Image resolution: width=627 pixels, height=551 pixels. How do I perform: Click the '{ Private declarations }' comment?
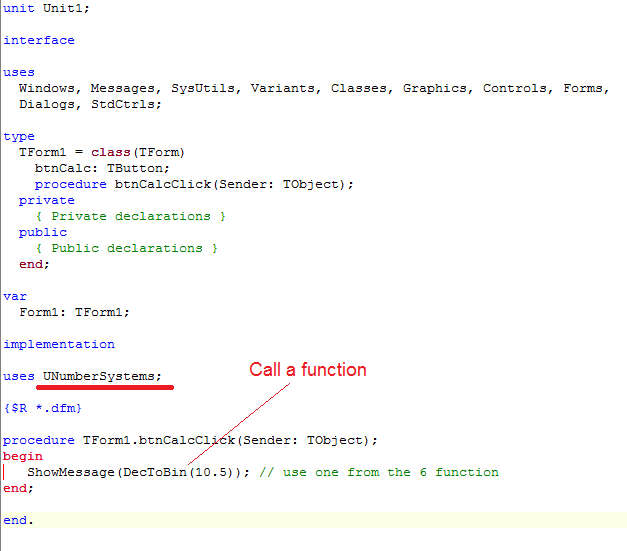click(x=131, y=216)
